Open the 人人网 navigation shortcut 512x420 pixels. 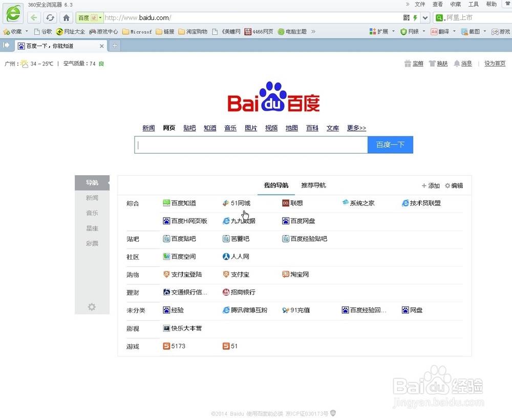[236, 257]
